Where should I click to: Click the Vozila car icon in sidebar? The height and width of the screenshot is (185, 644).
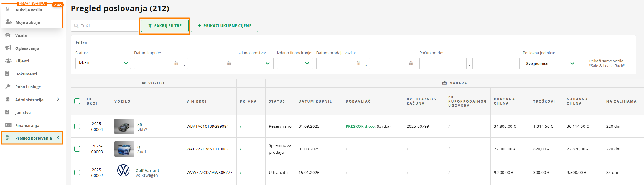pos(8,35)
